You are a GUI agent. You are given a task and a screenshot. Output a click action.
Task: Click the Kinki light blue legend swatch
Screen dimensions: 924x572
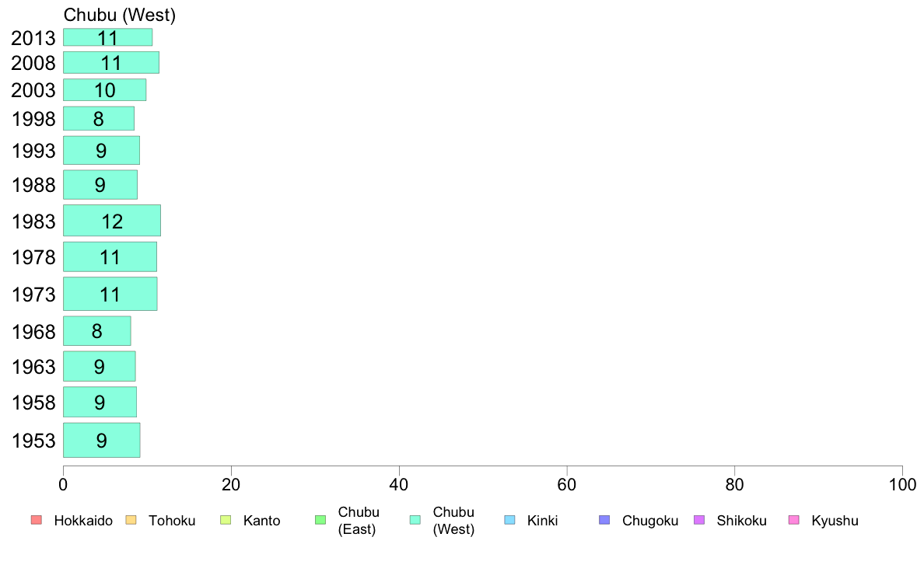(x=509, y=520)
